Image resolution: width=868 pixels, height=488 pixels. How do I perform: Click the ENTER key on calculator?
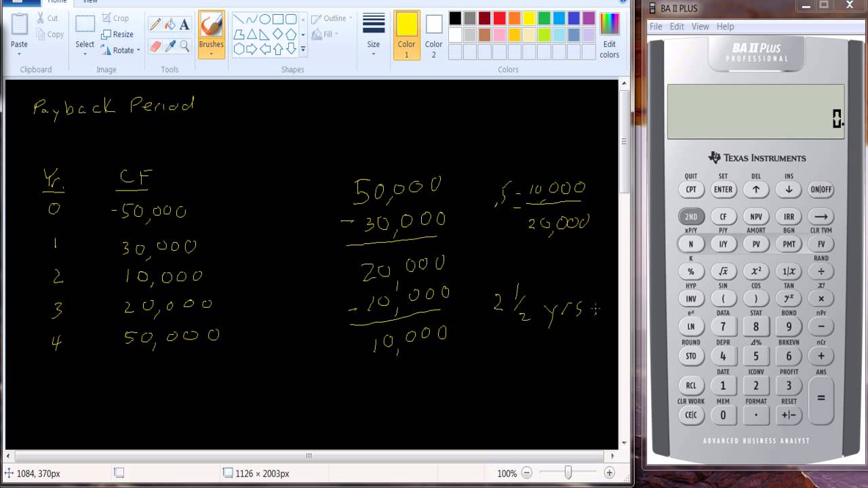(x=724, y=190)
